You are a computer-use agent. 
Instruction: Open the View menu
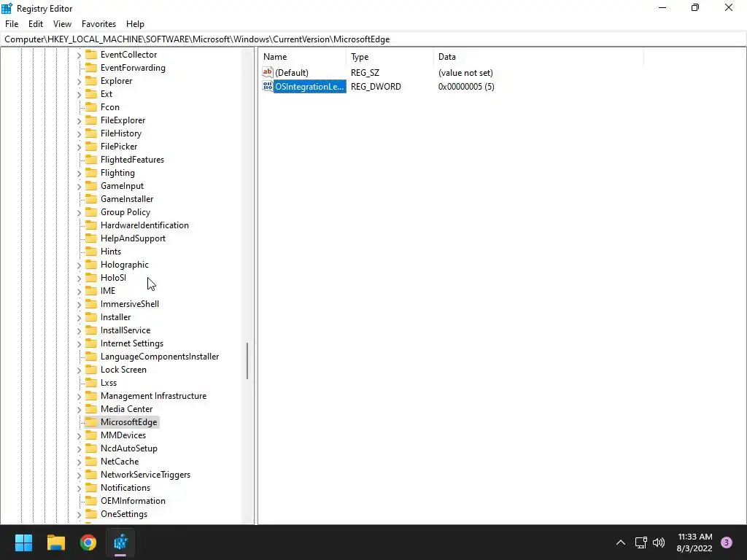tap(63, 24)
